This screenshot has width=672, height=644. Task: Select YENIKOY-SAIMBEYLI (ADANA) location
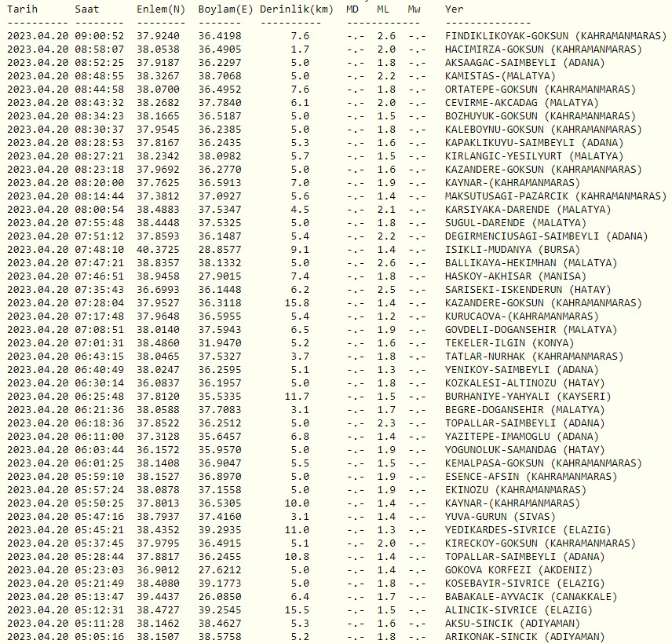point(522,370)
